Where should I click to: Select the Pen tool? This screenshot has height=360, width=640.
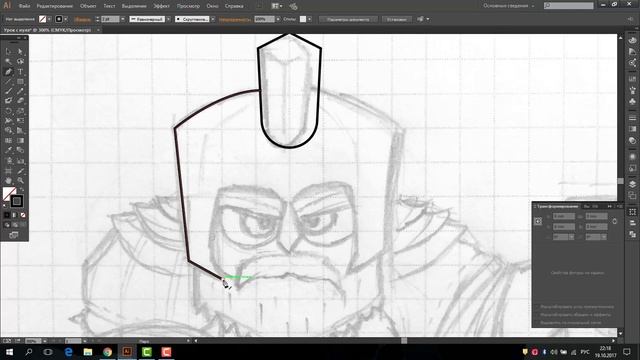[9, 71]
